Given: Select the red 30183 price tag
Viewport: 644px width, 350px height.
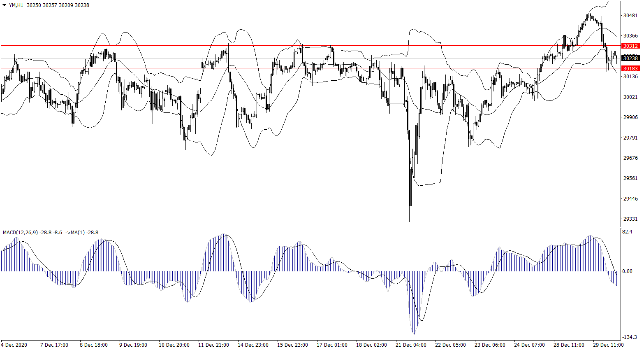Looking at the screenshot, I should click(630, 68).
